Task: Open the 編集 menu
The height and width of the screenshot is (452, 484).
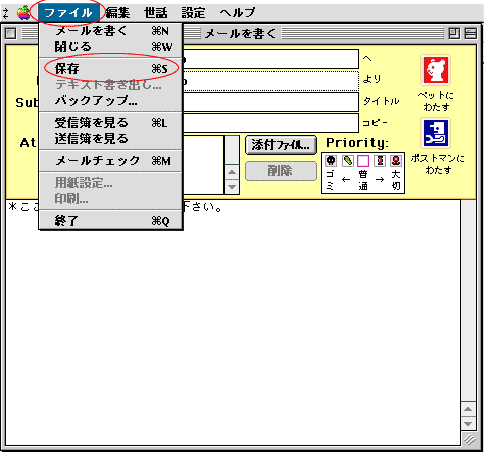Action: (x=118, y=13)
